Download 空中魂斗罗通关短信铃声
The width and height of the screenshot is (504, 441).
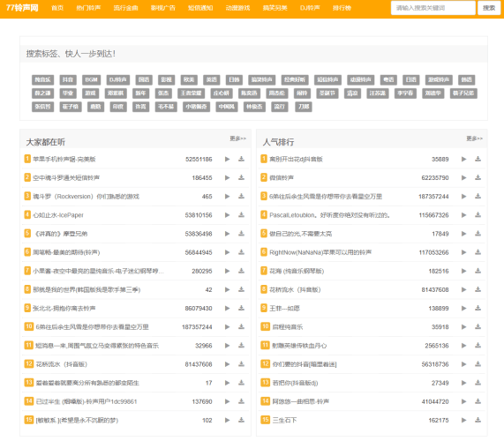(241, 177)
